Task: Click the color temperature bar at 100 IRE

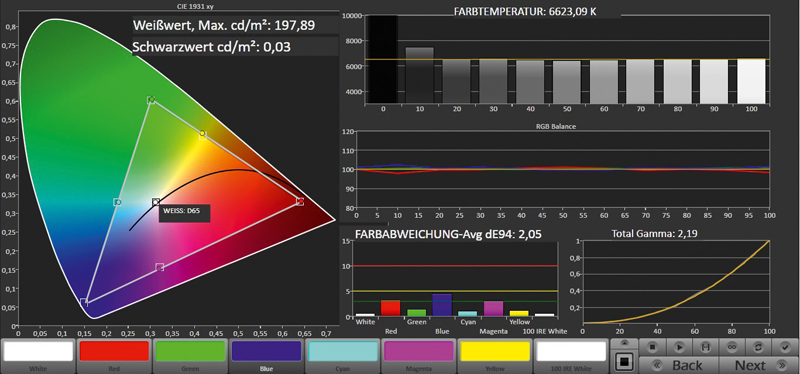Action: (751, 82)
